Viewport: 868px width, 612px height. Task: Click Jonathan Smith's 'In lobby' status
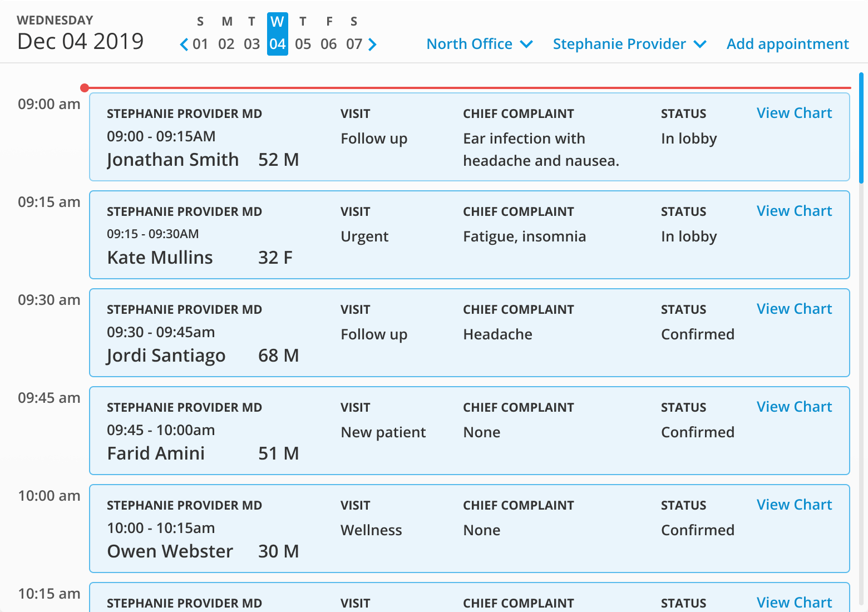[689, 139]
